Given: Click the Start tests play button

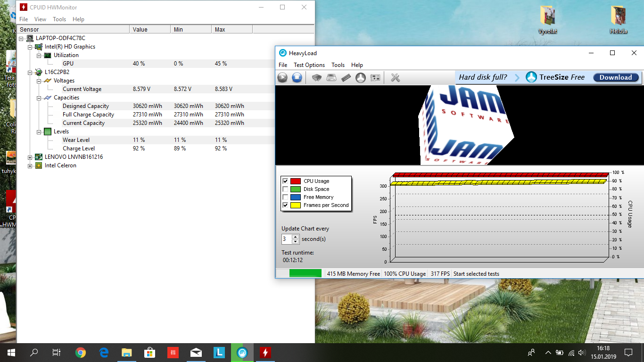Looking at the screenshot, I should point(282,78).
